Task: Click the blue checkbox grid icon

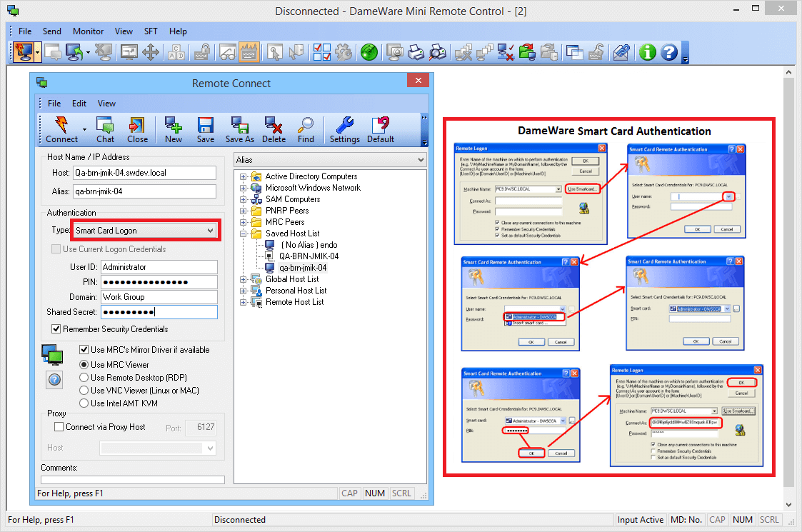Action: coord(321,52)
